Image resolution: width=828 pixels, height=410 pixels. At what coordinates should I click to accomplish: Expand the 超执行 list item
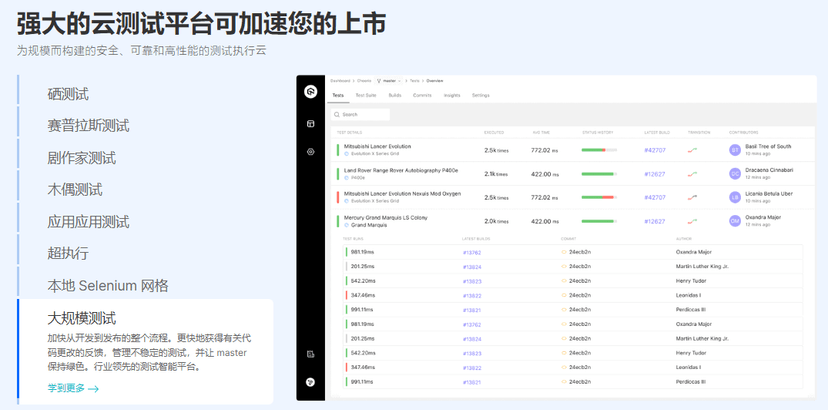tap(68, 254)
